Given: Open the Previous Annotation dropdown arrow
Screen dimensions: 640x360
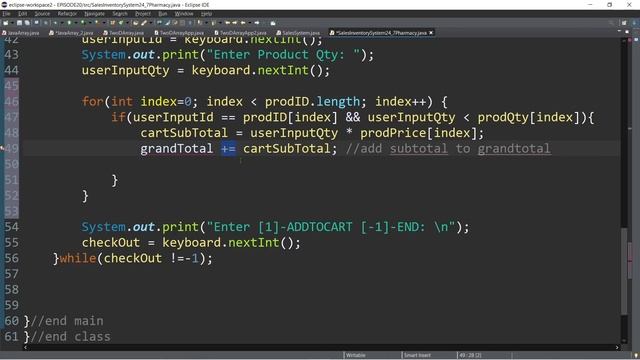Looking at the screenshot, I should pyautogui.click(x=220, y=23).
